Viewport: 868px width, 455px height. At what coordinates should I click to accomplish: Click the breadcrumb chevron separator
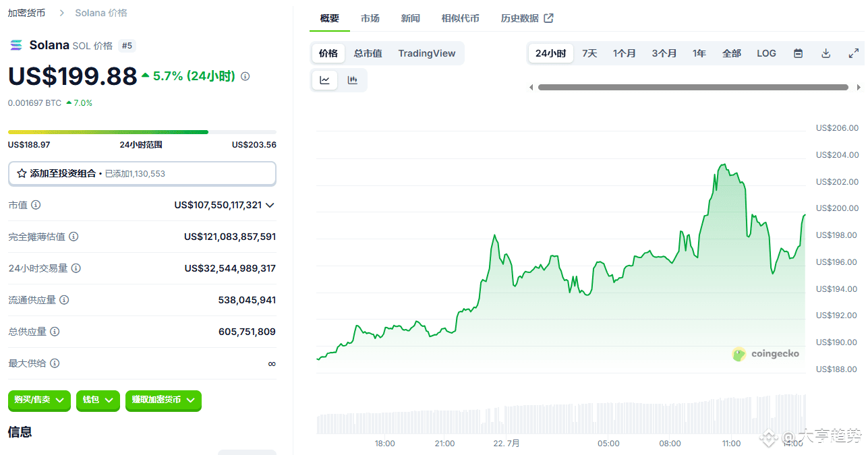61,13
